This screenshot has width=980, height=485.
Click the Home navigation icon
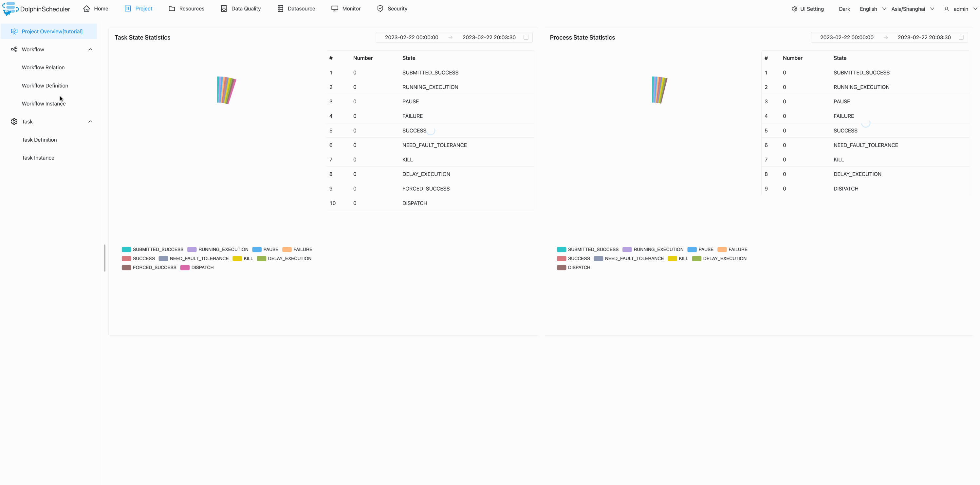pyautogui.click(x=86, y=9)
